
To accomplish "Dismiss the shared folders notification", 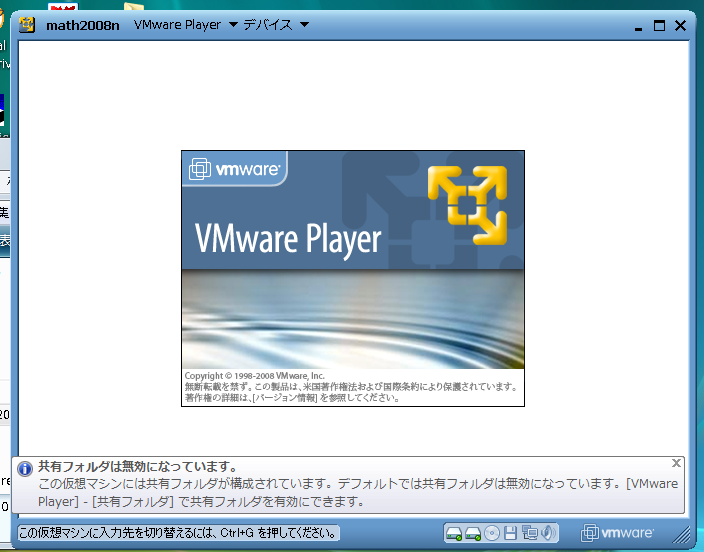I will 676,463.
